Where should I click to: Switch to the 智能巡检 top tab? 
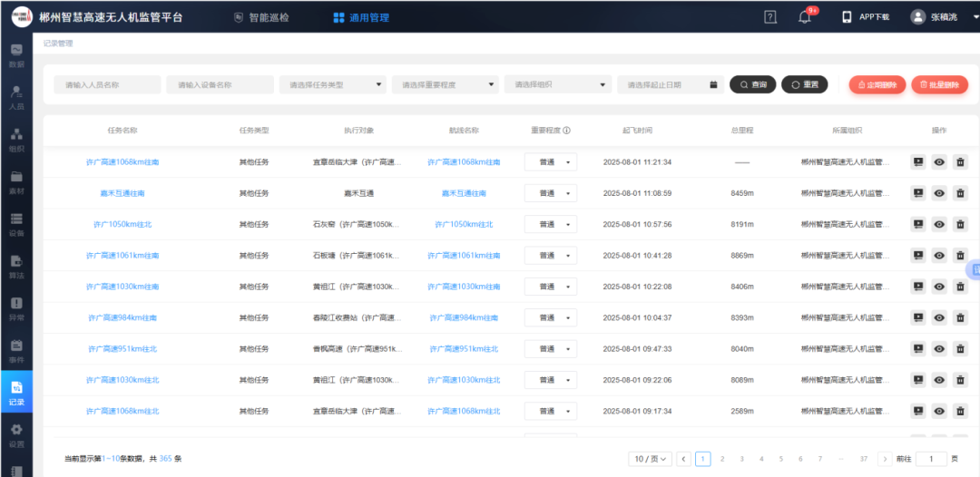(260, 17)
